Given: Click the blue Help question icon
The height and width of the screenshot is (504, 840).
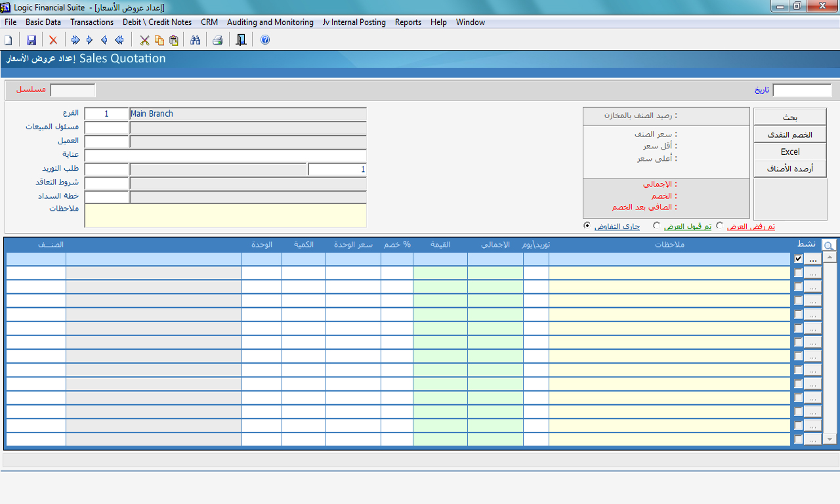Looking at the screenshot, I should click(265, 41).
